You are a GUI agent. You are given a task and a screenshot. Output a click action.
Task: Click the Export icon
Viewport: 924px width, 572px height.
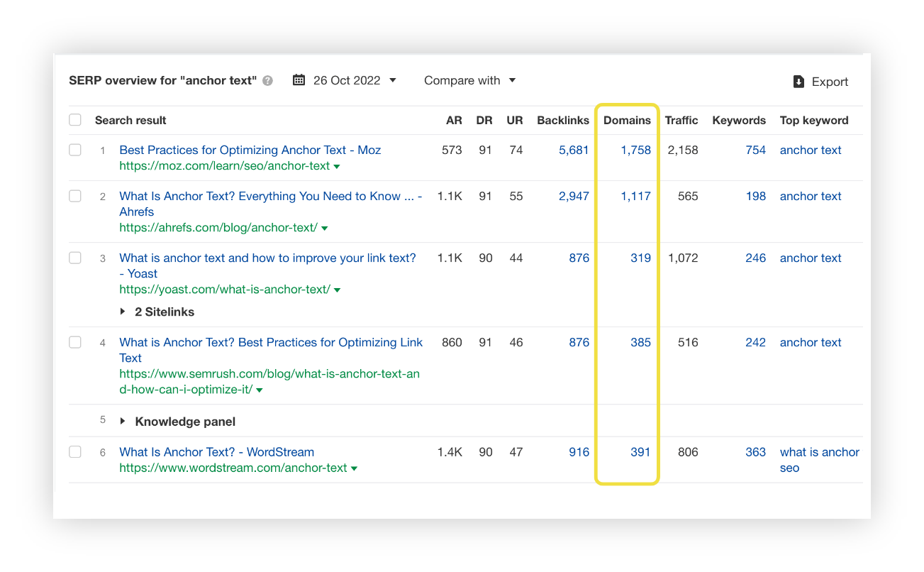click(798, 81)
